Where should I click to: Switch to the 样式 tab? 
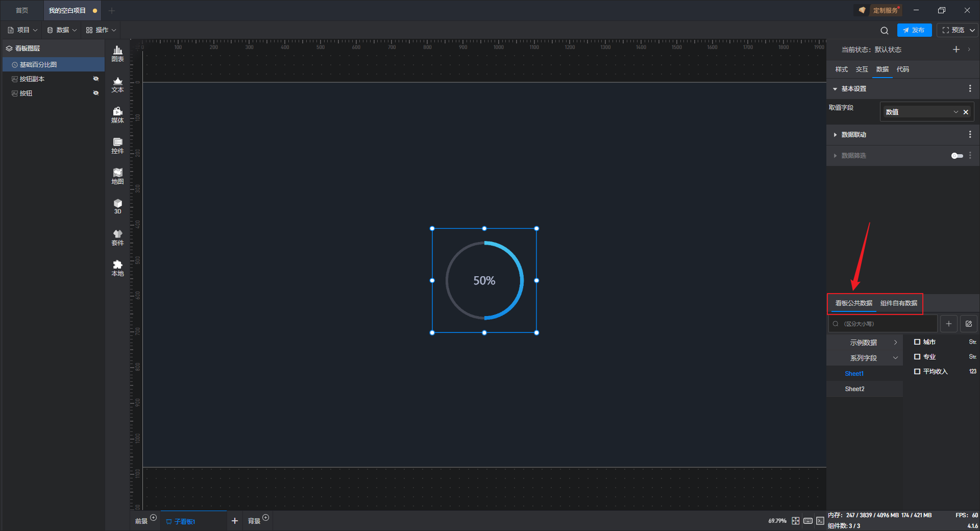coord(841,69)
